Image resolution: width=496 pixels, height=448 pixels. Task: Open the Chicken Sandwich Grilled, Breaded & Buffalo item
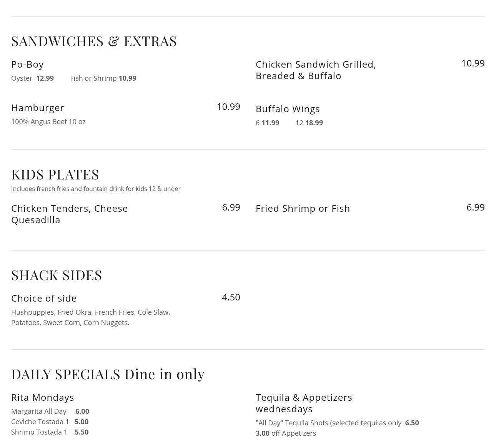(316, 70)
